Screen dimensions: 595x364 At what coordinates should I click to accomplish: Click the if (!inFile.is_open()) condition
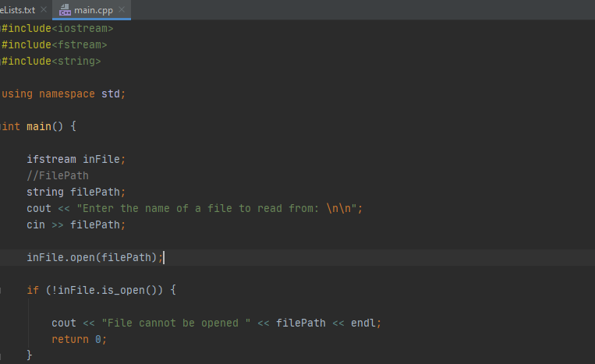point(101,290)
